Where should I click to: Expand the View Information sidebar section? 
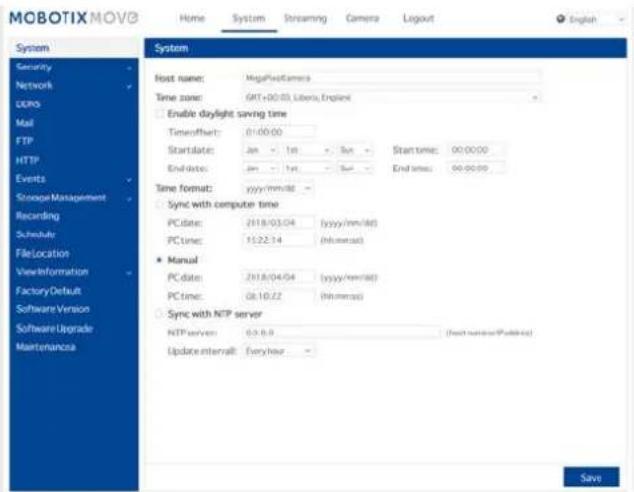pos(74,272)
